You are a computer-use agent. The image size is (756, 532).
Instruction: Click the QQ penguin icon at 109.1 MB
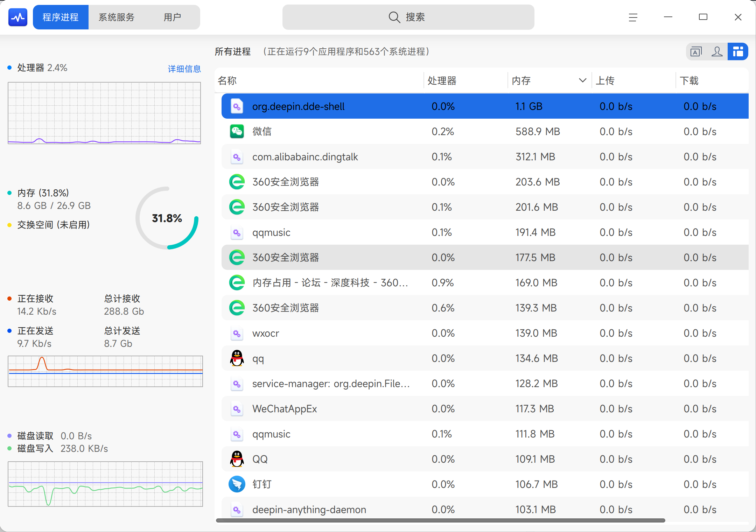pos(237,459)
